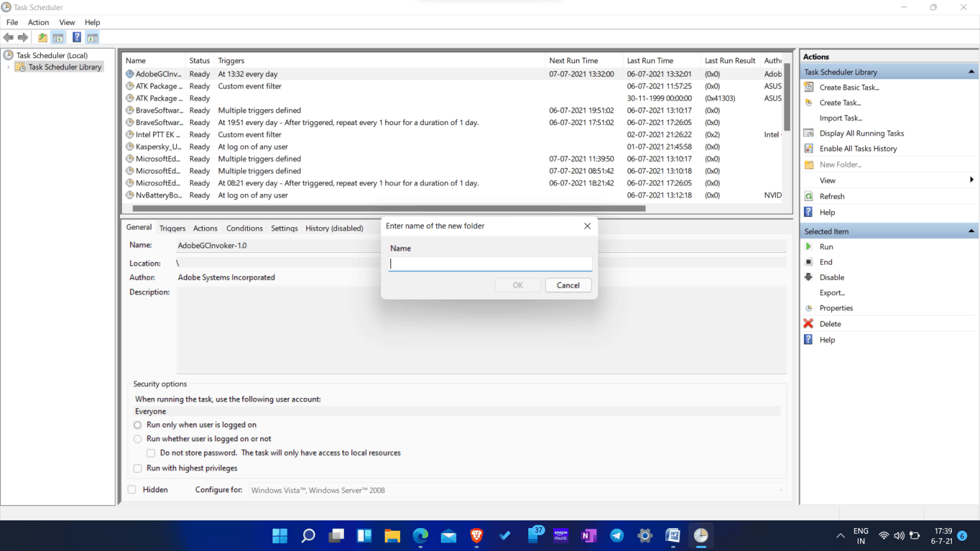This screenshot has height=551, width=980.
Task: Click Enable All Tasks History link
Action: tap(858, 149)
